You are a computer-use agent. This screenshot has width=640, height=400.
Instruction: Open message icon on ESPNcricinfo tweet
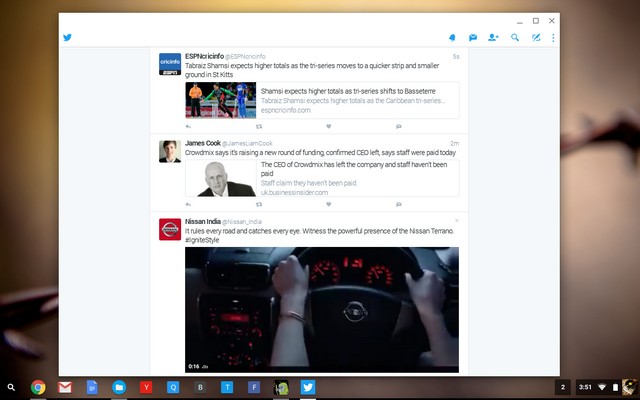click(399, 127)
